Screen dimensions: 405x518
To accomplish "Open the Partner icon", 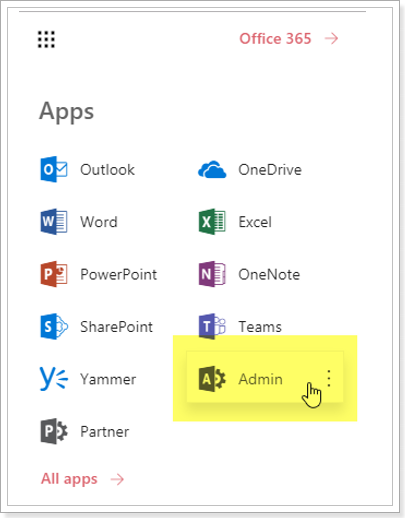I will (54, 431).
